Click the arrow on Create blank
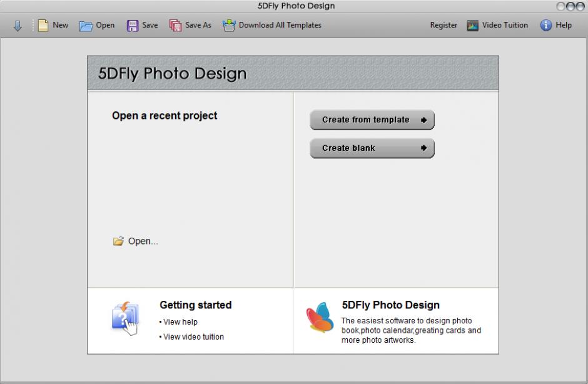588x384 pixels. click(423, 148)
